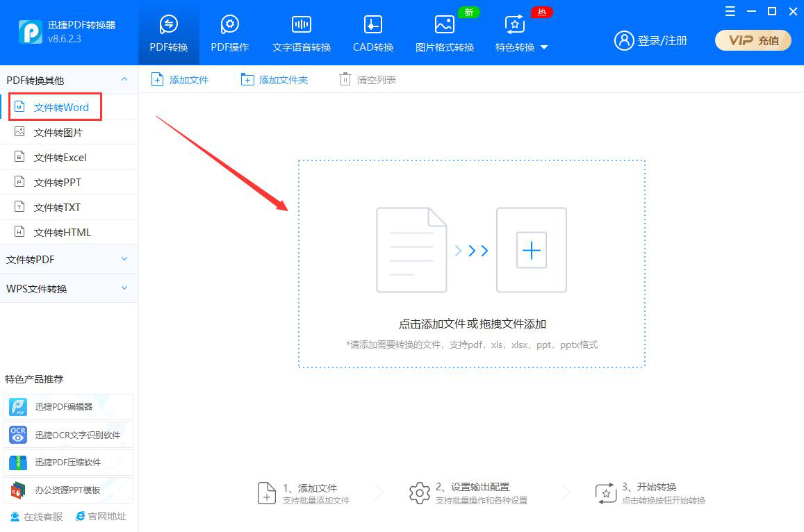Click the 特色转换 star icon

(x=515, y=24)
